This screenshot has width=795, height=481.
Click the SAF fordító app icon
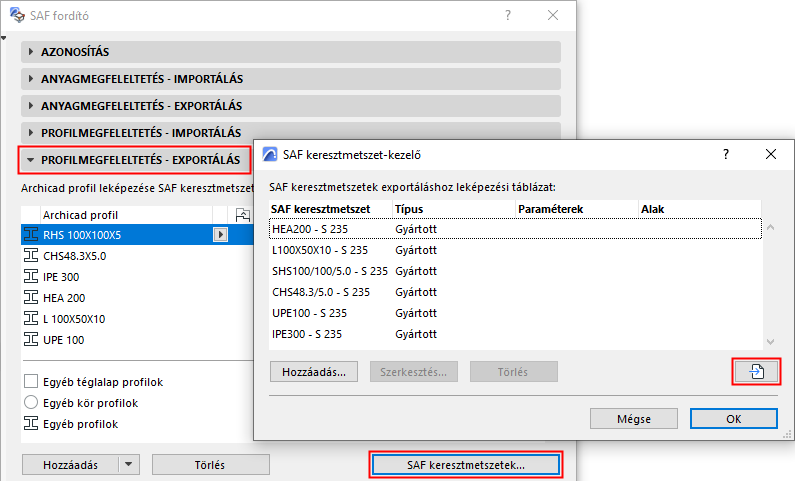tap(17, 15)
